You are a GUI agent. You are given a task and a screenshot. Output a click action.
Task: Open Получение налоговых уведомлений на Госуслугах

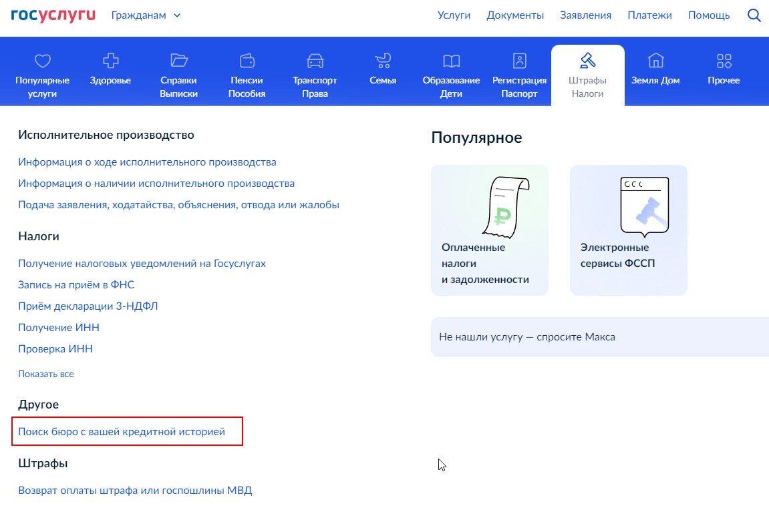pos(142,264)
